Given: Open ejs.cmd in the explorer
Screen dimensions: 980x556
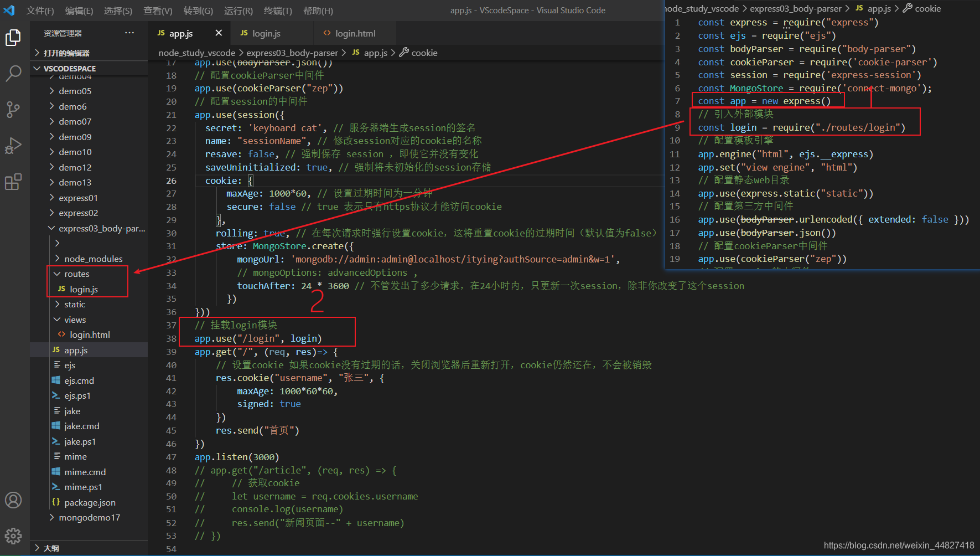Looking at the screenshot, I should tap(89, 380).
